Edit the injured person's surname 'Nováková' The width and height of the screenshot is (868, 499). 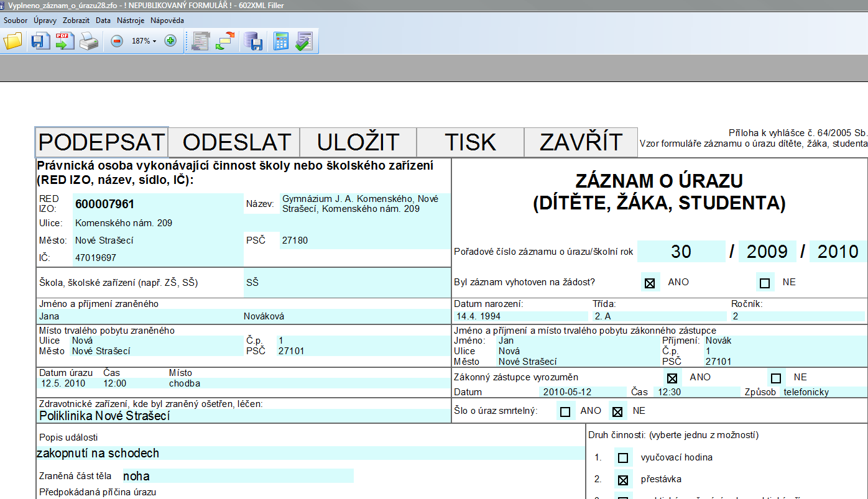[346, 316]
